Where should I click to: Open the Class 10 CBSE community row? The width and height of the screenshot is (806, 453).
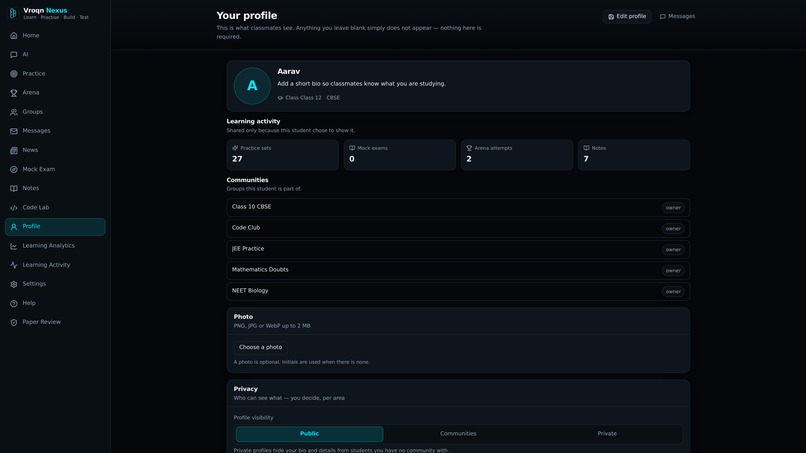click(x=458, y=207)
